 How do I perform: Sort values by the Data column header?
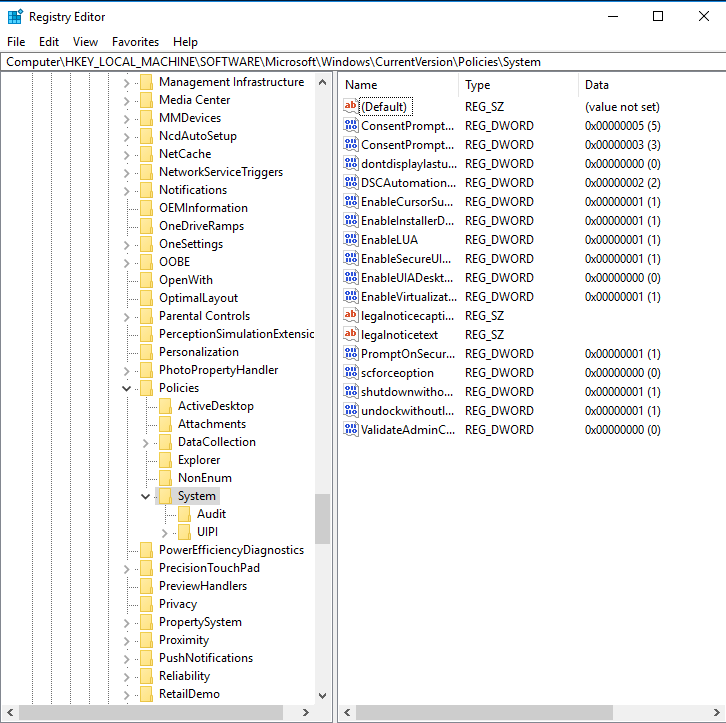coord(652,85)
